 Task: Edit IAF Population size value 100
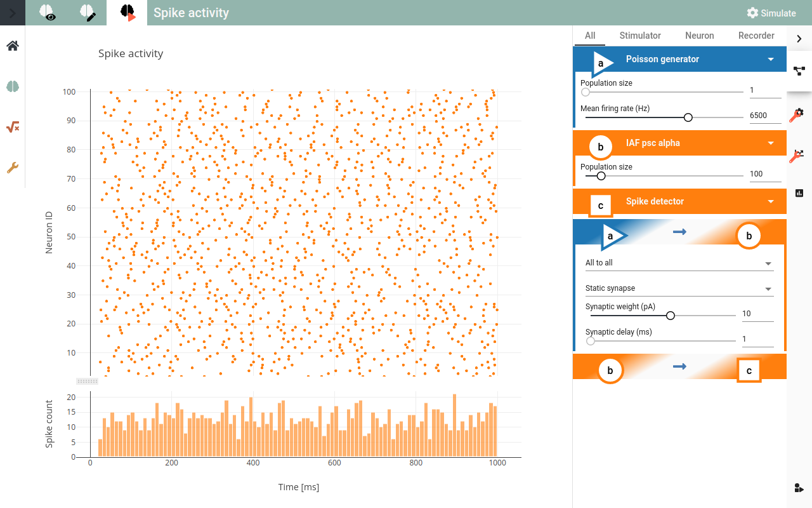[x=765, y=174]
